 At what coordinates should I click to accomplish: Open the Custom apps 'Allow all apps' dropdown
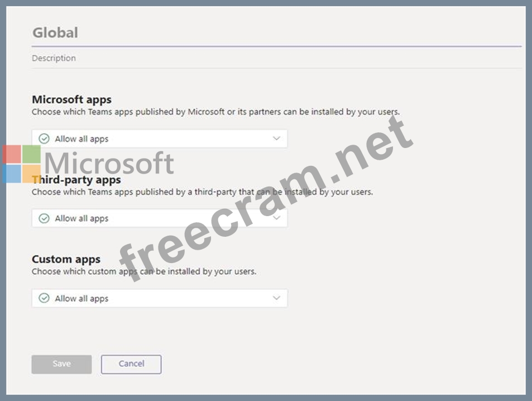pos(160,298)
